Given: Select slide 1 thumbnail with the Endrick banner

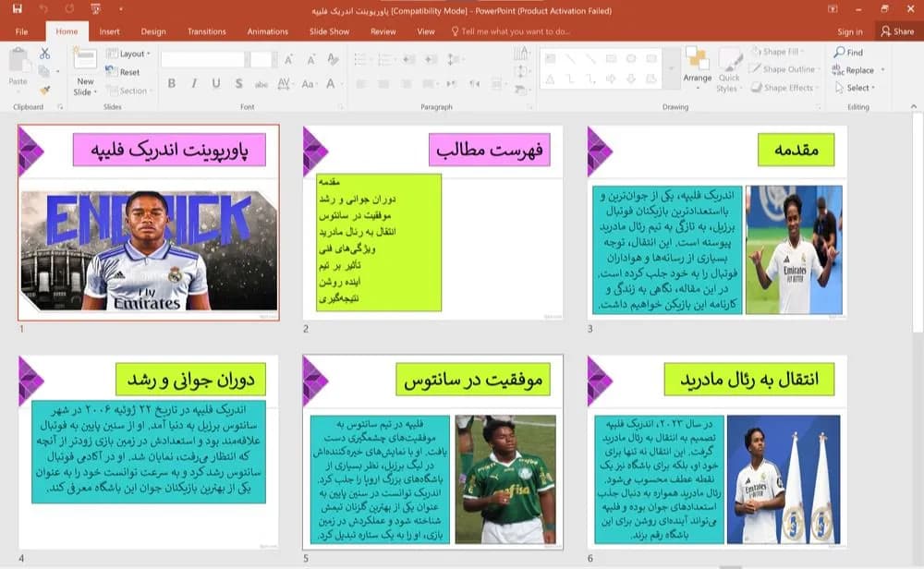Looking at the screenshot, I should [x=149, y=223].
